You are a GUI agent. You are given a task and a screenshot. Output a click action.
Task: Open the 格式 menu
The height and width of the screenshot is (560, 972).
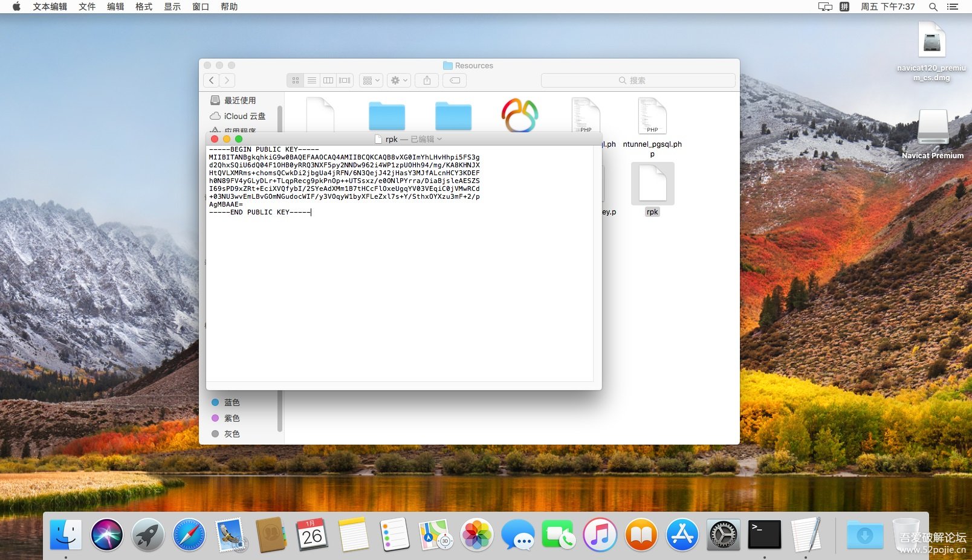click(x=144, y=7)
